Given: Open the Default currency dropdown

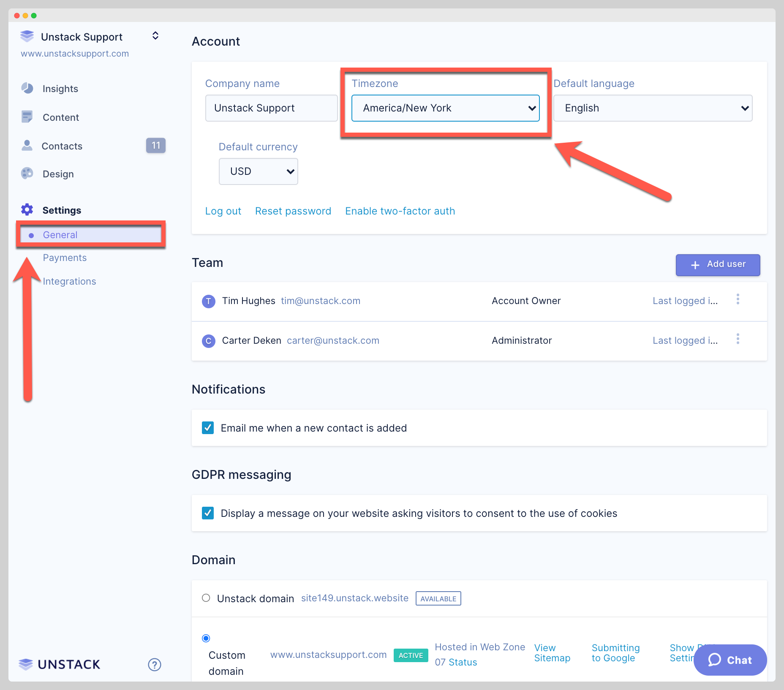Looking at the screenshot, I should (x=258, y=171).
